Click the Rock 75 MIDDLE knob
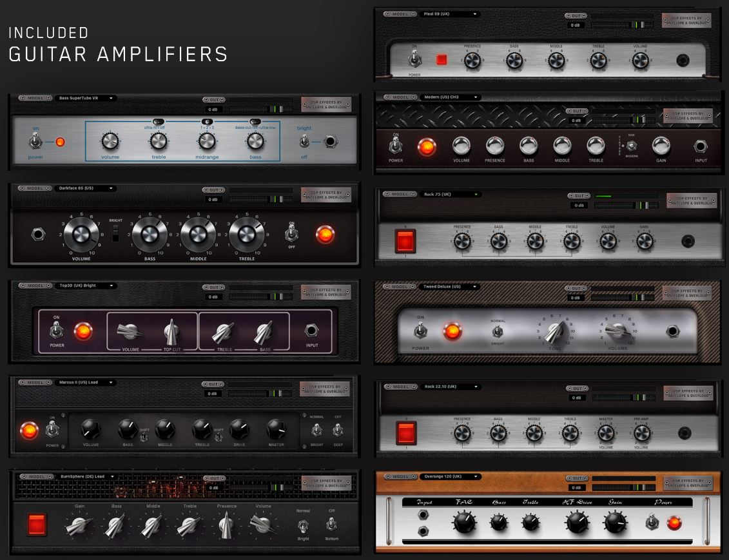The height and width of the screenshot is (560, 729). point(535,241)
